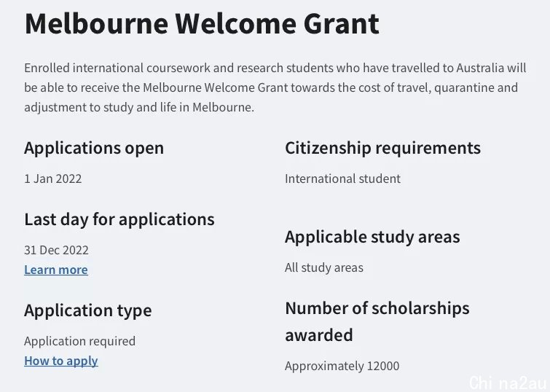Viewport: 550px width, 392px height.
Task: Select the Citizenship requirements heading
Action: point(382,148)
